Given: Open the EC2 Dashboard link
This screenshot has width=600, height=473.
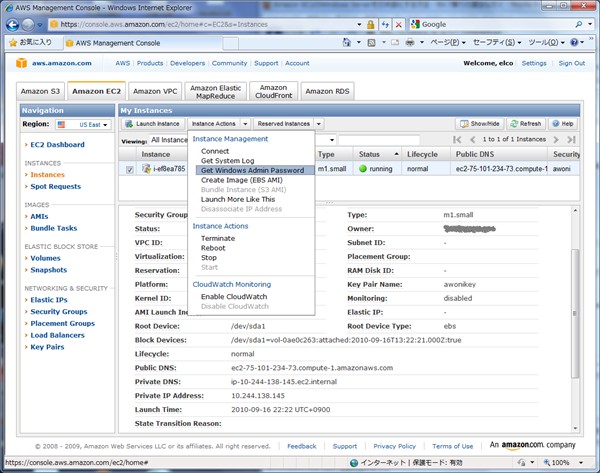Looking at the screenshot, I should coord(57,145).
